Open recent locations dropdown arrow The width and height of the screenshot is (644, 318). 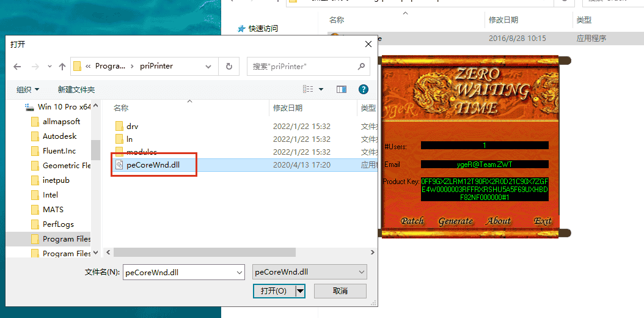click(x=49, y=66)
